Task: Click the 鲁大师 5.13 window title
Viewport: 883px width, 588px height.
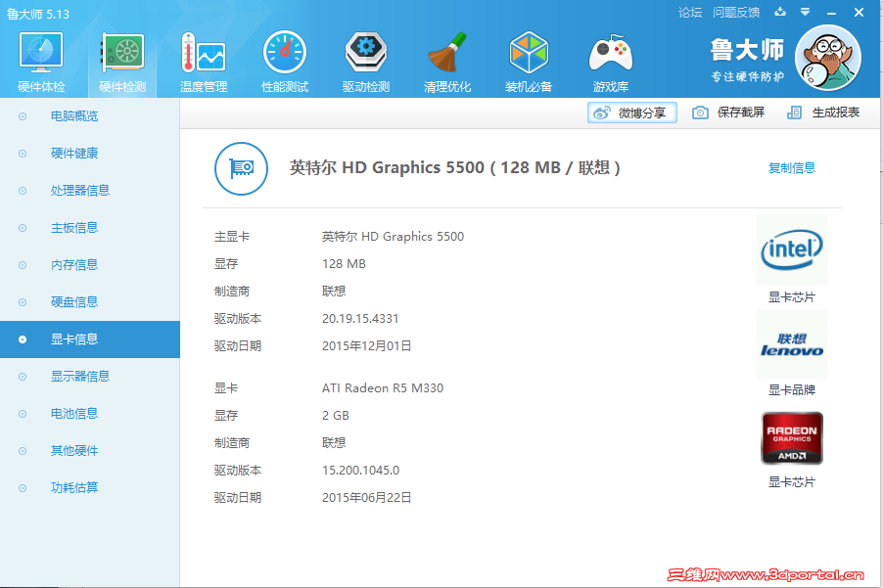Action: coord(38,14)
